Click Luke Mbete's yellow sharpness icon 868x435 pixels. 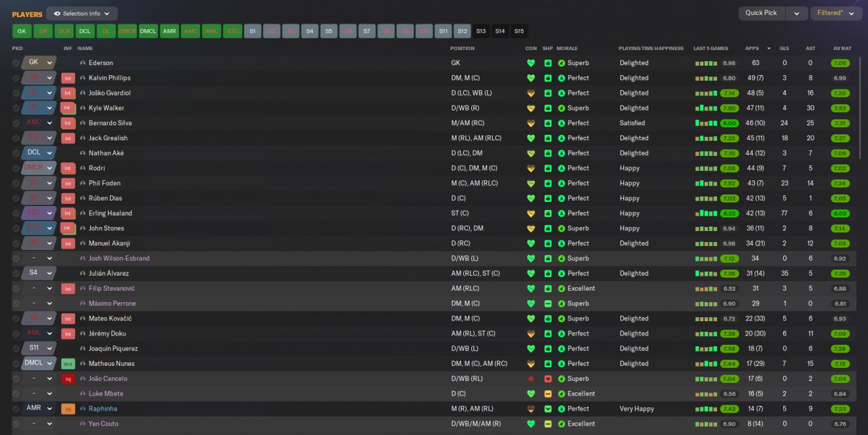[x=548, y=394]
